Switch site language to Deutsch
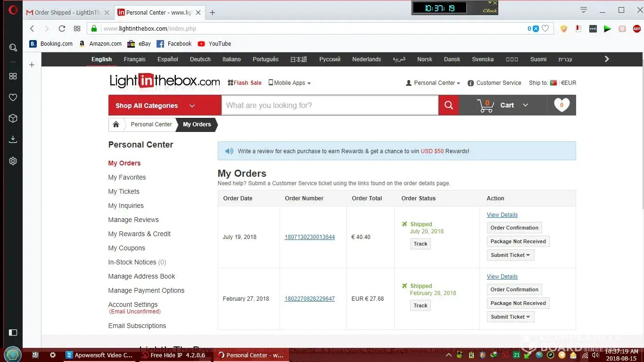 [200, 59]
